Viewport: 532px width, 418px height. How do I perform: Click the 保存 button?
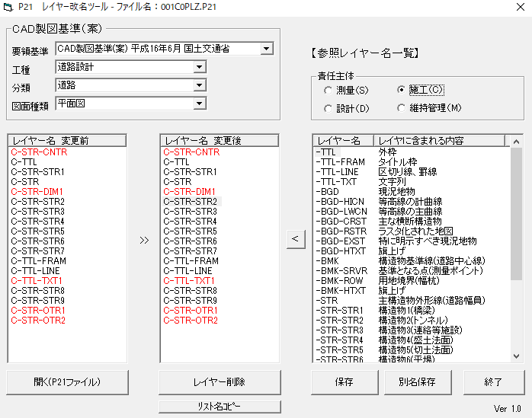pyautogui.click(x=342, y=381)
